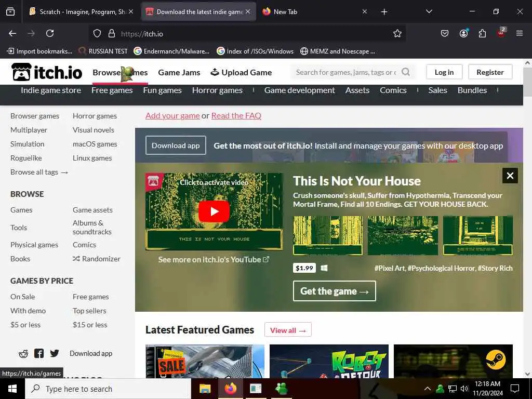Open Indie game store link

coord(51,90)
